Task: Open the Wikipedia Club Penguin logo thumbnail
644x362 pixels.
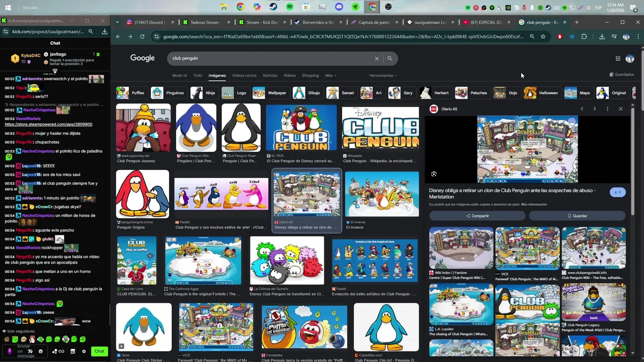Action: click(x=380, y=128)
